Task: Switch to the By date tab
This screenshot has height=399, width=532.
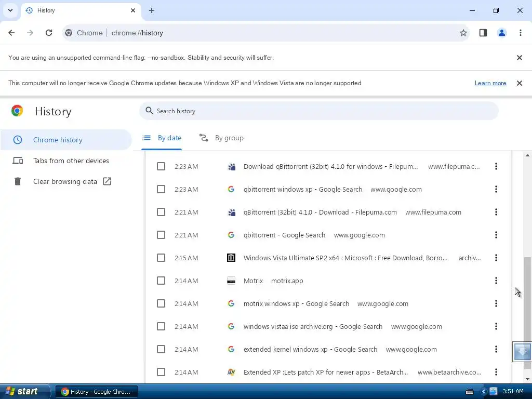Action: click(162, 138)
